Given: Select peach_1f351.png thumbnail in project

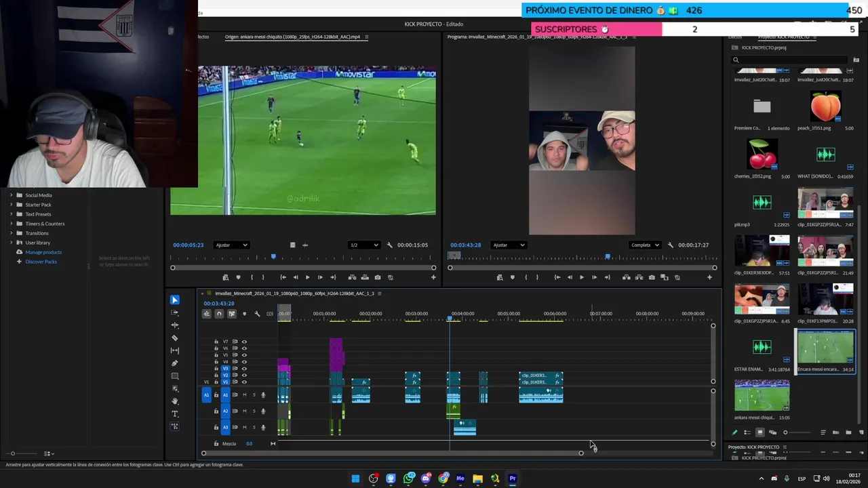Looking at the screenshot, I should click(x=825, y=106).
